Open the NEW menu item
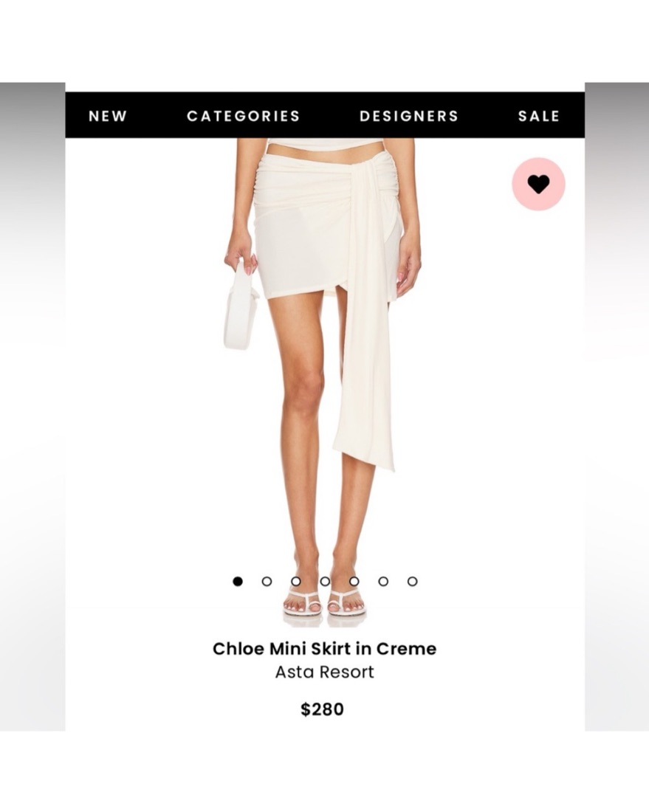 tap(108, 116)
